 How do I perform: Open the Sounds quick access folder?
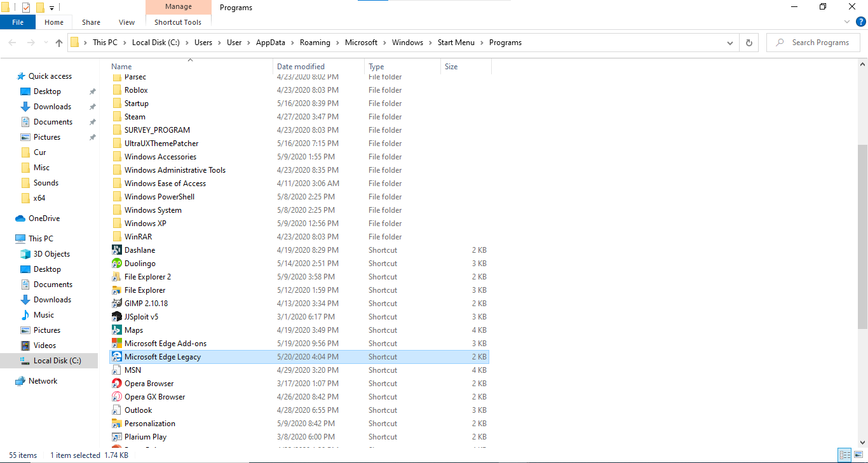pos(46,183)
